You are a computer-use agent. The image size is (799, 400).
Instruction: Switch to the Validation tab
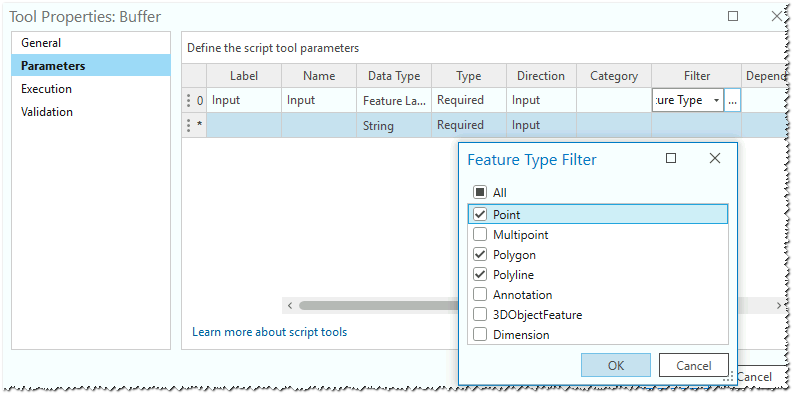coord(47,112)
